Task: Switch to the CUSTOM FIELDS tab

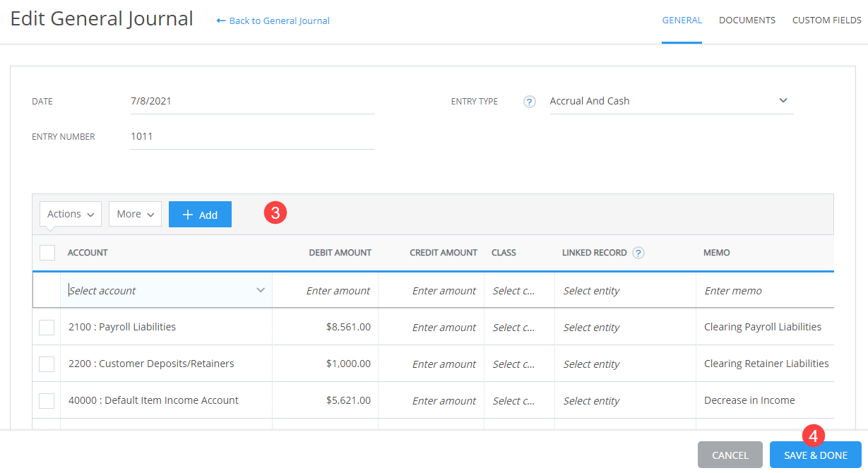Action: click(x=826, y=20)
